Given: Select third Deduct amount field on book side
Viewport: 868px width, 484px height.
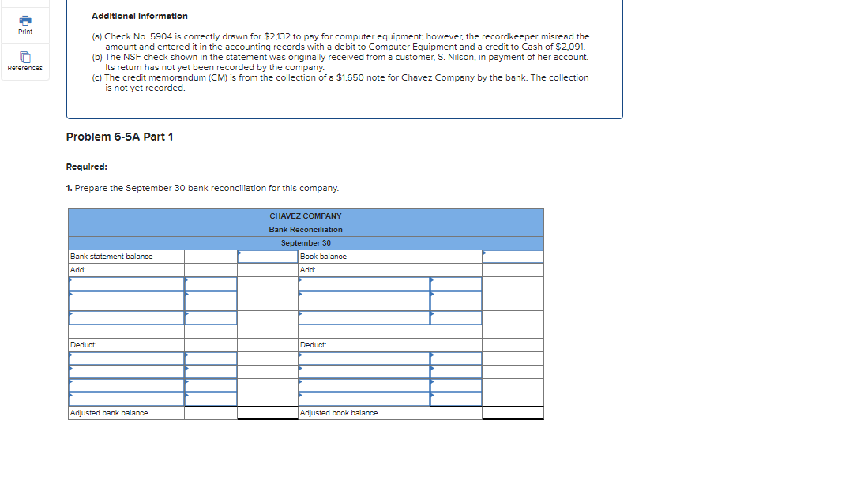Looking at the screenshot, I should tap(457, 385).
